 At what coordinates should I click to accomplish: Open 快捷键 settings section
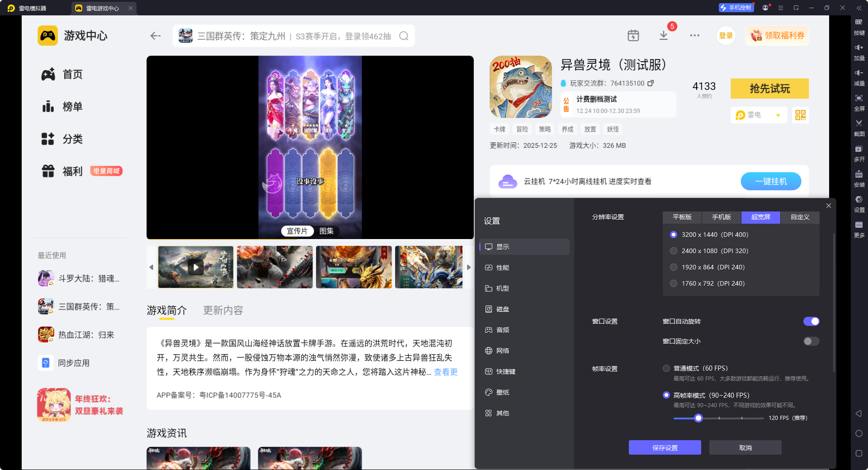coord(524,371)
